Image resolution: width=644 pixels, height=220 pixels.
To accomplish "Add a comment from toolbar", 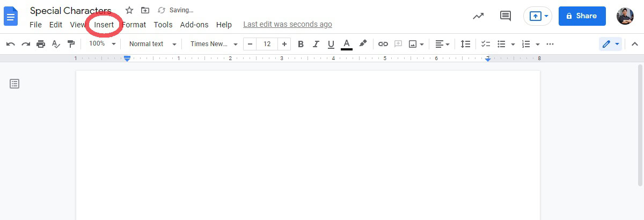I will coord(398,44).
